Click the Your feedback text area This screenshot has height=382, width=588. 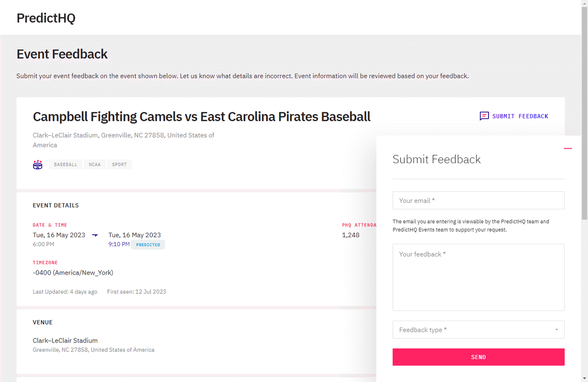[x=478, y=277]
